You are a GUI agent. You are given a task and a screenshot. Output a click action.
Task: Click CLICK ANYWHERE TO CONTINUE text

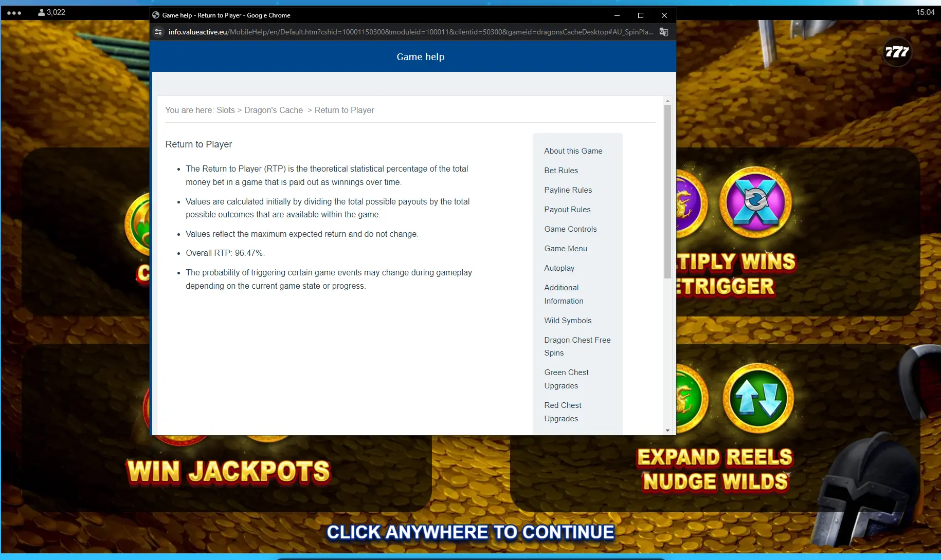[x=470, y=532]
